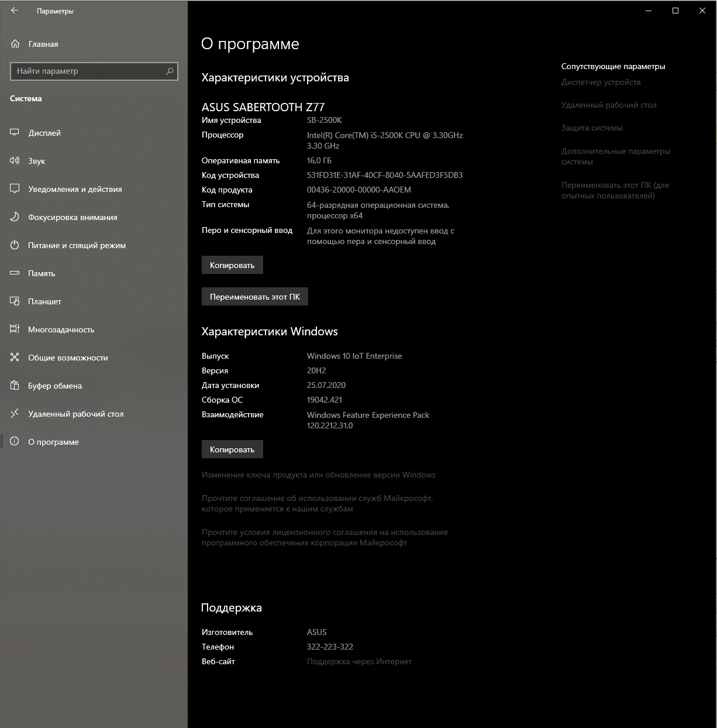
Task: Go to Удаленный рабочий стол in sidebar
Action: pos(94,414)
